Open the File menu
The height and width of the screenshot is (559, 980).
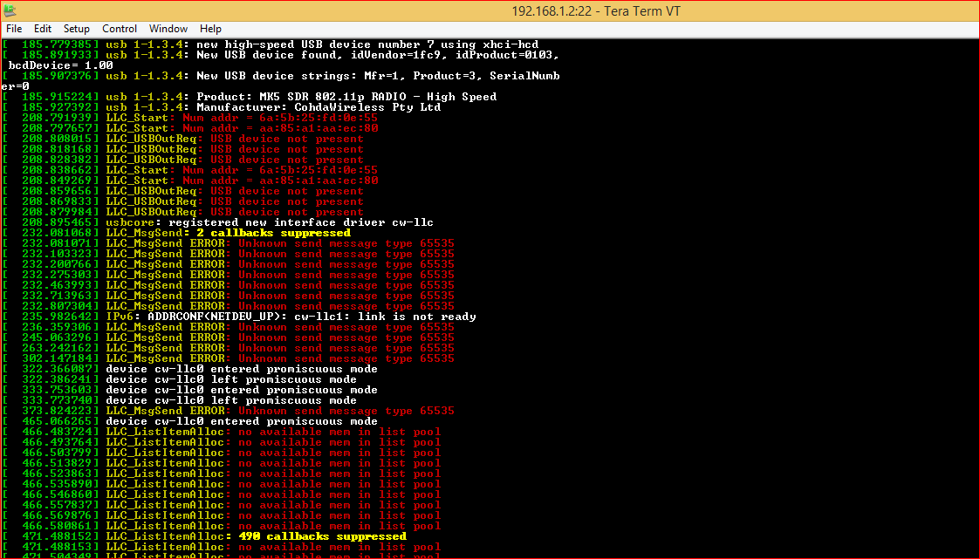14,29
